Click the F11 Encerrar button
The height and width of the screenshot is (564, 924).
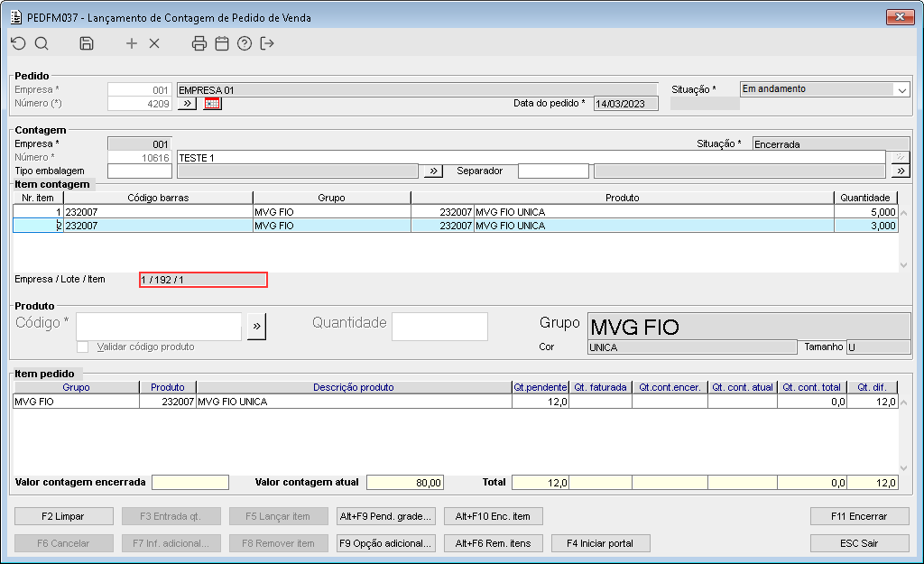[859, 516]
